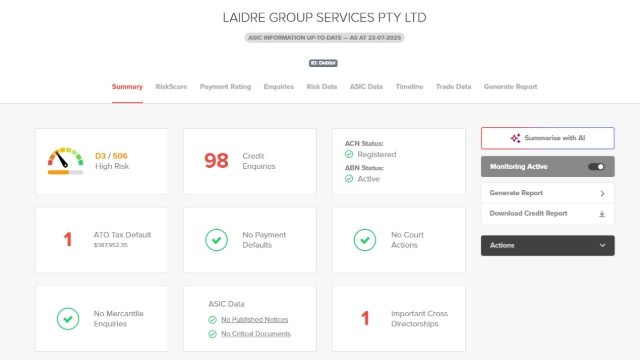This screenshot has height=360, width=640.
Task: Click the ID Debtor badge
Action: point(323,63)
